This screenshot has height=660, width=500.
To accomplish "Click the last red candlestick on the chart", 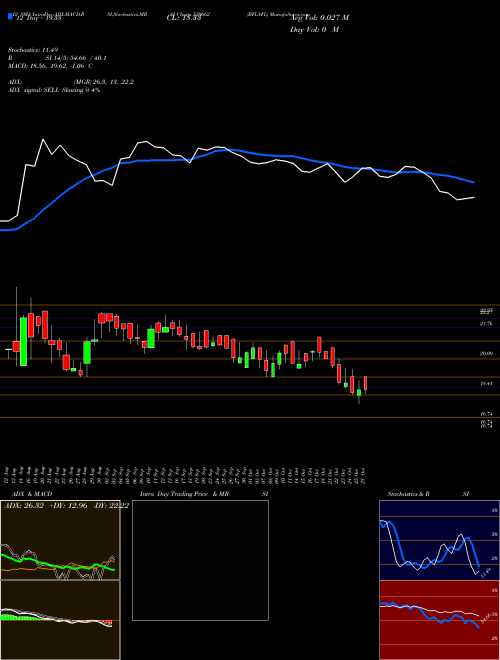I will pos(366,383).
